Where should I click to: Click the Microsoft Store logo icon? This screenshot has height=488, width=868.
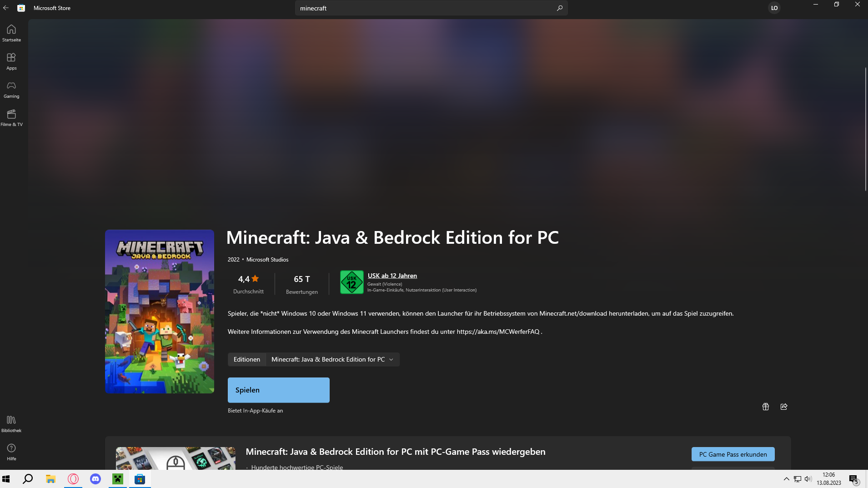point(21,8)
